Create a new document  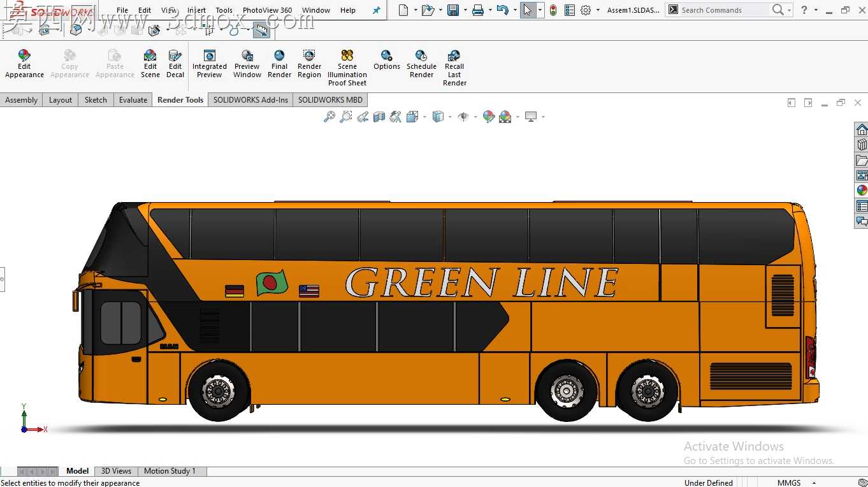click(403, 10)
